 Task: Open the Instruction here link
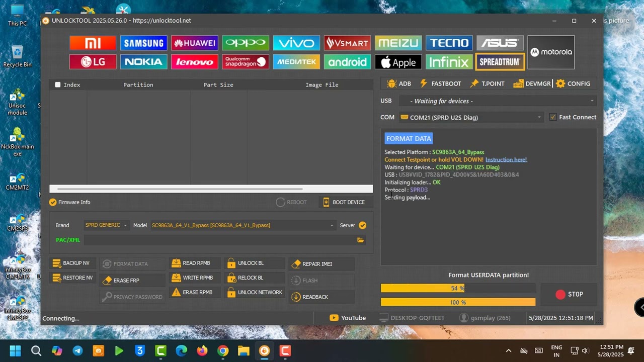point(506,160)
